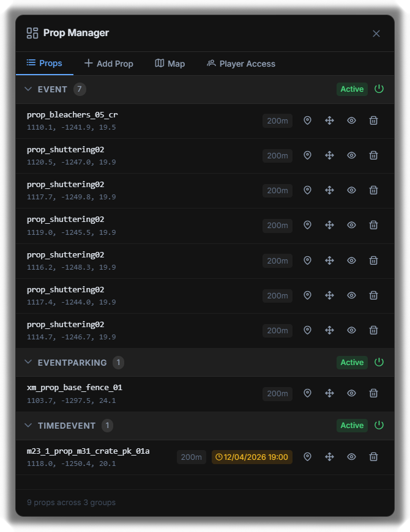The image size is (410, 532).
Task: Click the location pin for xm_prop_base_fence_01
Action: click(x=307, y=393)
